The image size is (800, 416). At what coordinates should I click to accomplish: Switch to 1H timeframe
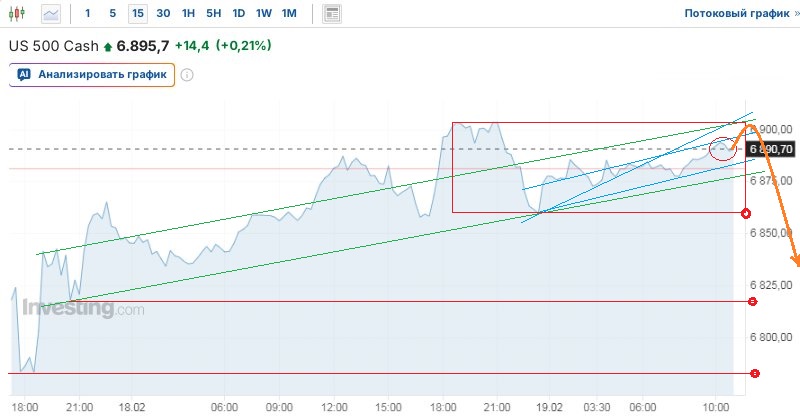[188, 14]
